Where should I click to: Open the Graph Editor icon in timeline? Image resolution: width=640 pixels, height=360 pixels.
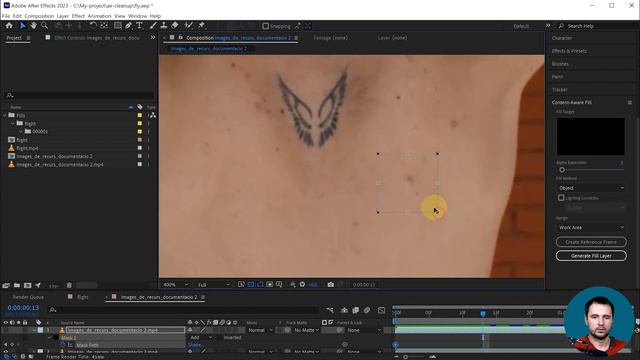[381, 310]
